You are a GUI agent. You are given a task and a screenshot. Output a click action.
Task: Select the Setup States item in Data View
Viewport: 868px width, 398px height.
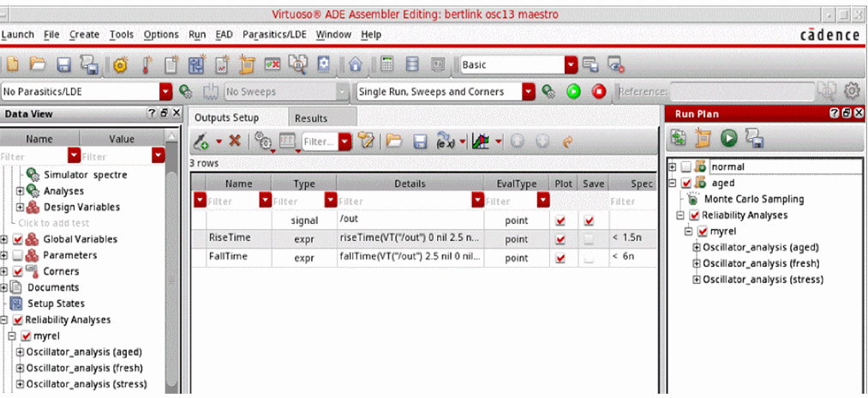(x=56, y=304)
